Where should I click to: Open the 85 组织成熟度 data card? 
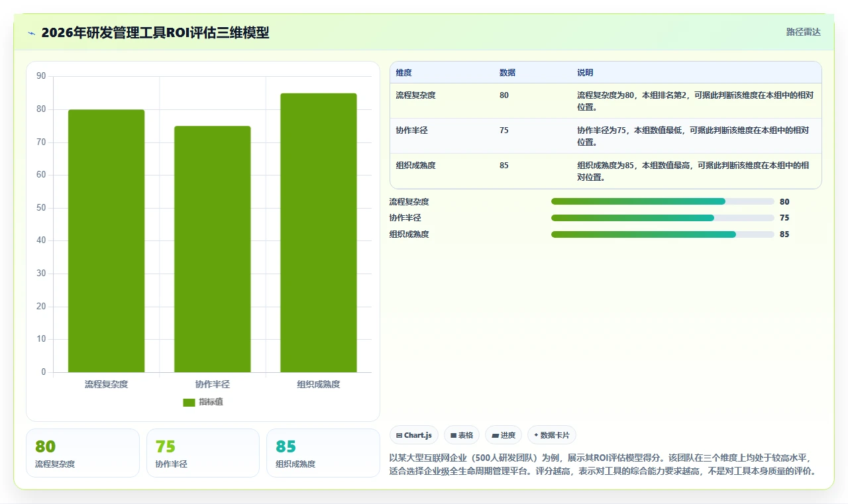click(x=323, y=453)
